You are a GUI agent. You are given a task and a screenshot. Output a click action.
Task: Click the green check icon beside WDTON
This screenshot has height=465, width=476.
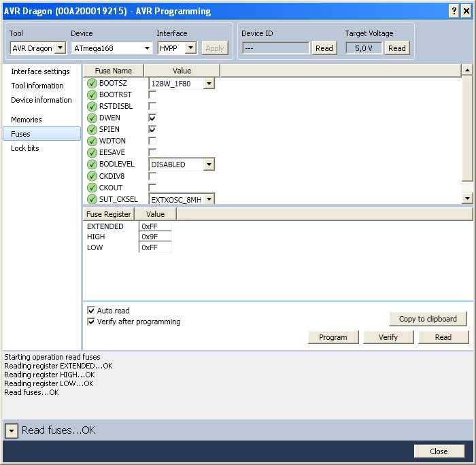pos(92,141)
